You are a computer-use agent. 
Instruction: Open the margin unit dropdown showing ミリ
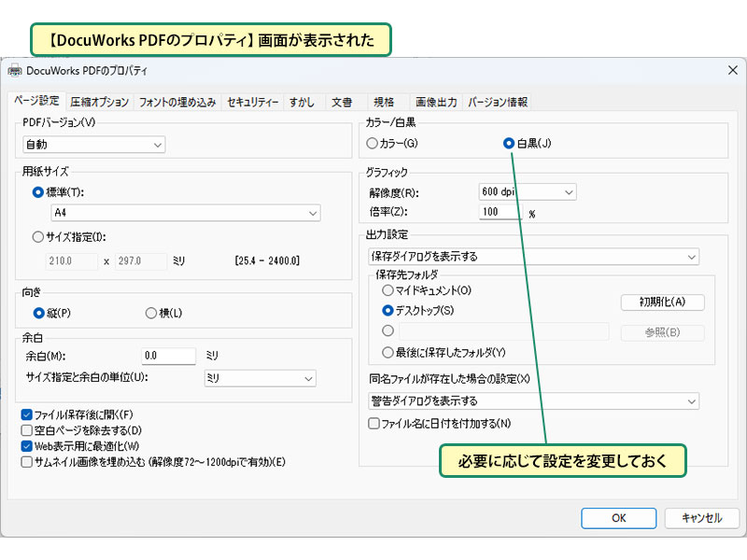point(261,378)
